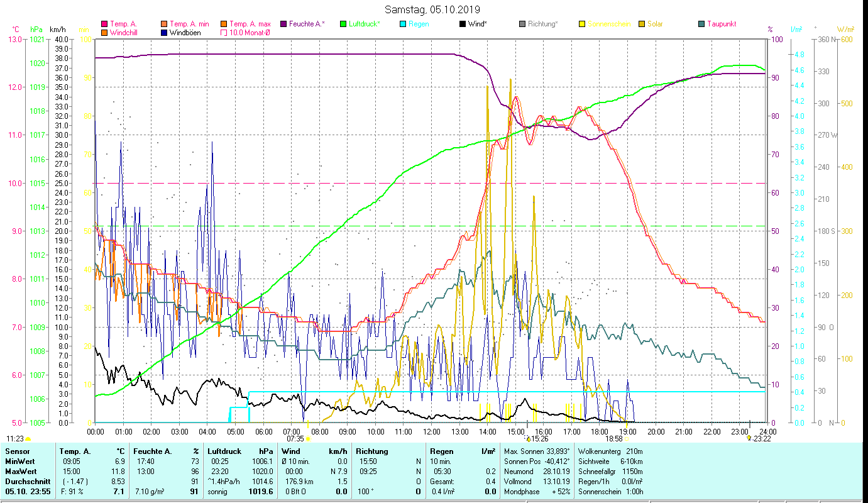
Task: Click the Temp. A. min legend label
Action: [x=189, y=24]
